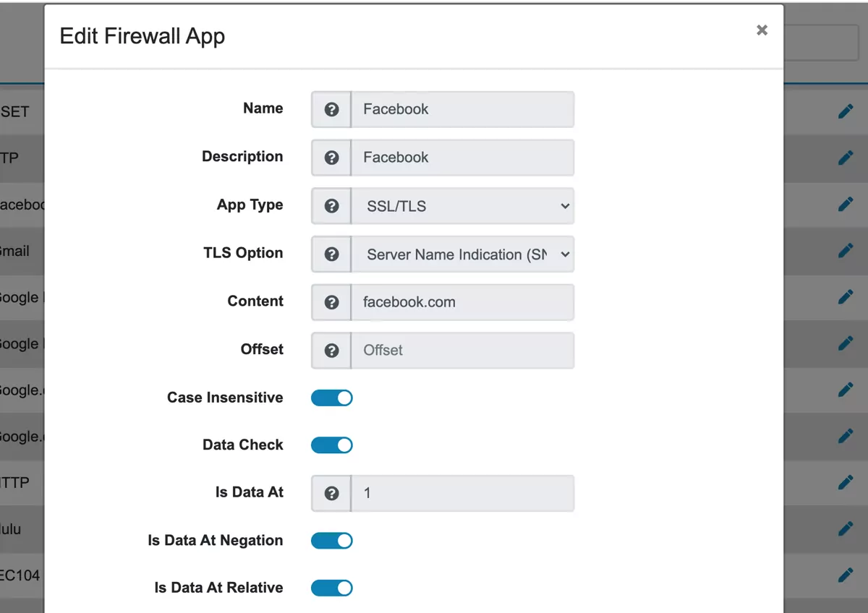The height and width of the screenshot is (613, 868).
Task: Click the help icon beside Description
Action: (331, 158)
